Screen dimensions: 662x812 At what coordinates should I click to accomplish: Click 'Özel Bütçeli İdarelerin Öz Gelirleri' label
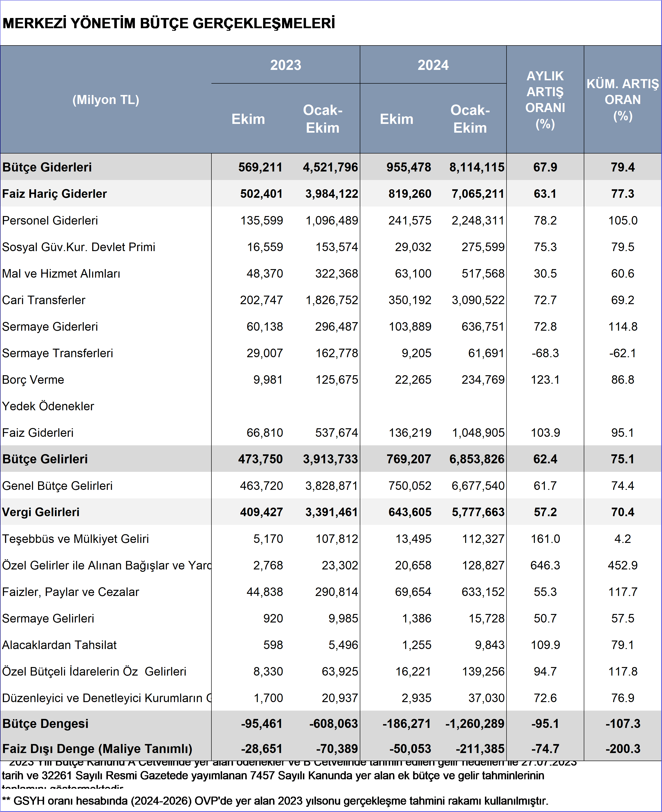pos(94,671)
